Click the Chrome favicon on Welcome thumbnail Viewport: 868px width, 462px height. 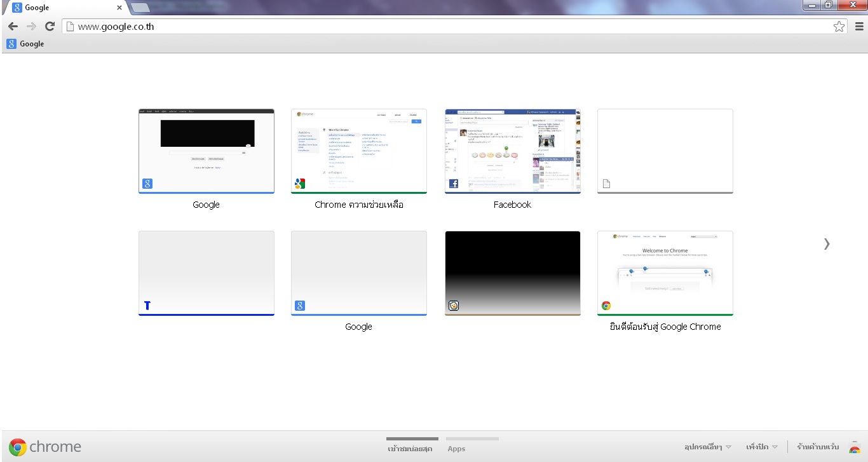606,306
